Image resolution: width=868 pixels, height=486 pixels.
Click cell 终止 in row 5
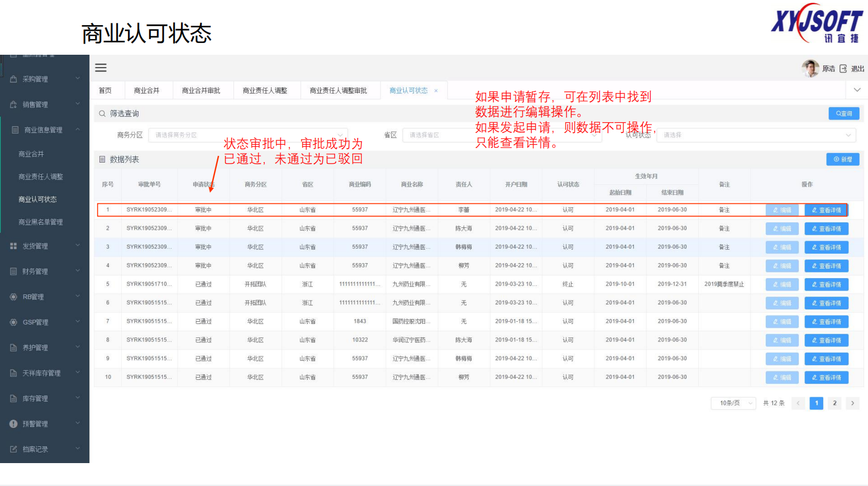(x=568, y=284)
